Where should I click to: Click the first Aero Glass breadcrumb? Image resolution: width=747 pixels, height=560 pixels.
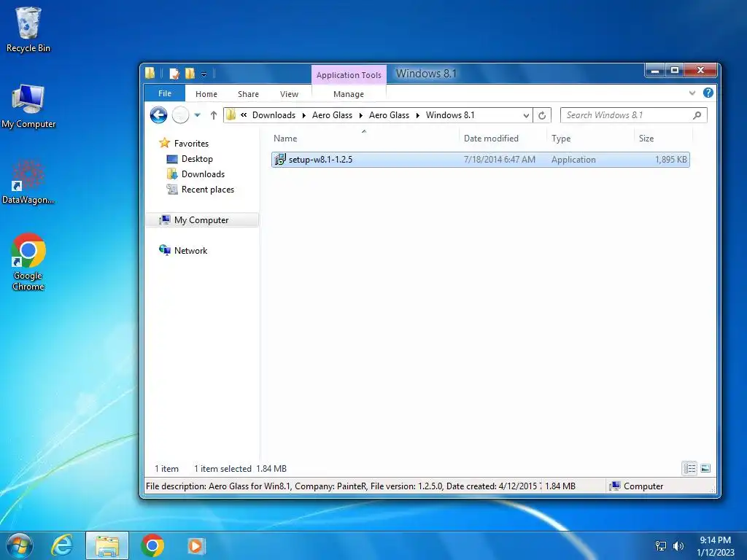332,115
